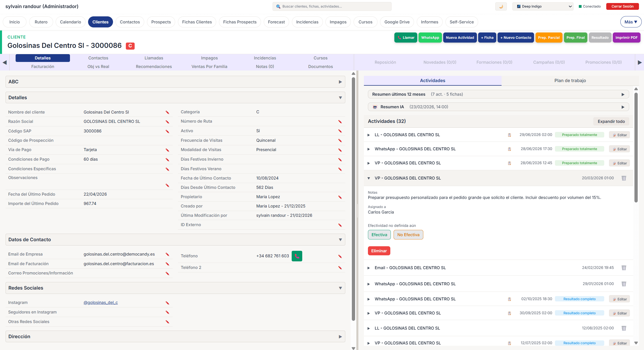Viewport: 644px width, 350px height.
Task: Click the clipboard icon on the LL 29/06/2026 activity
Action: [509, 135]
